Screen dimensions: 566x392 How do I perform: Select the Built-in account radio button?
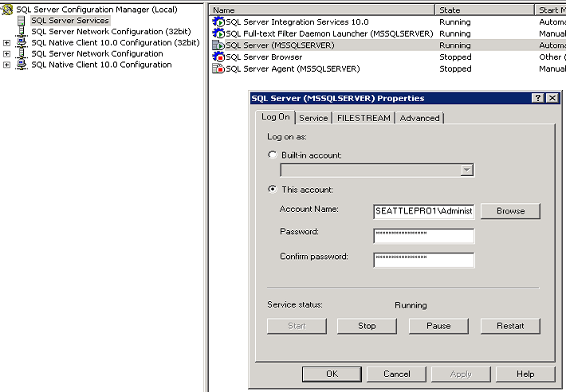273,155
